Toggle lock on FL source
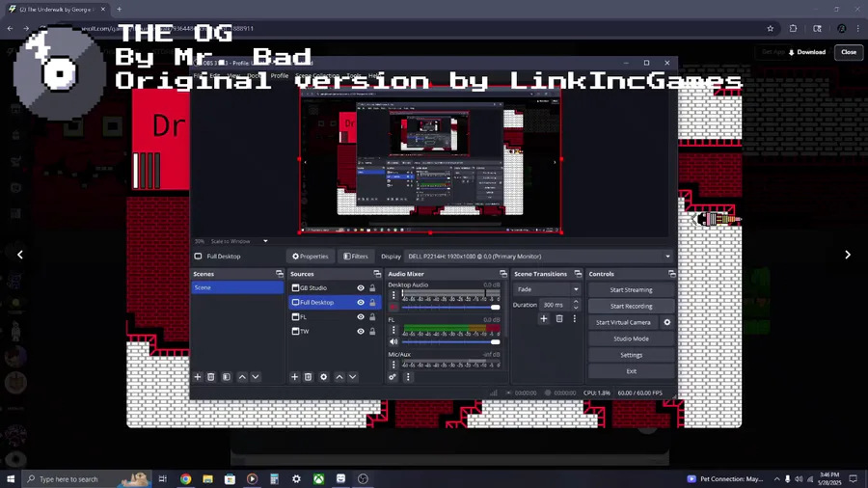 coord(372,317)
